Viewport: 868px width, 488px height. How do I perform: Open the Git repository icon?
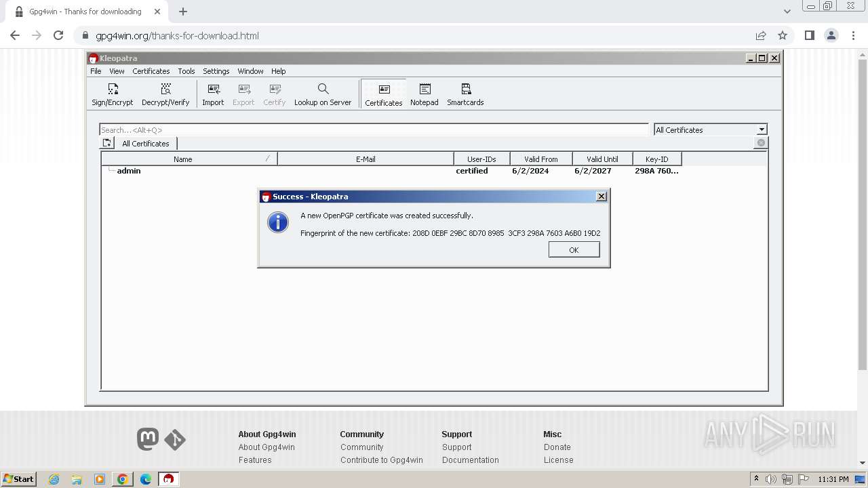point(175,440)
